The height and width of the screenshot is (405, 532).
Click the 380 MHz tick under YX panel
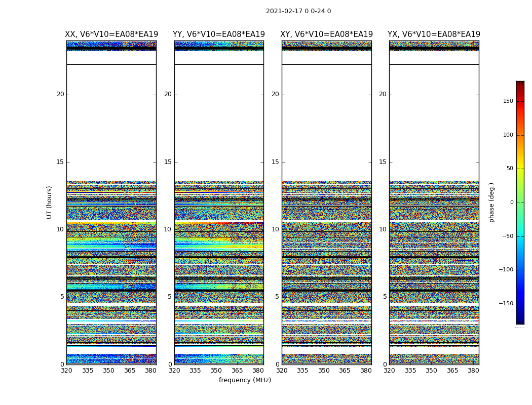click(473, 371)
